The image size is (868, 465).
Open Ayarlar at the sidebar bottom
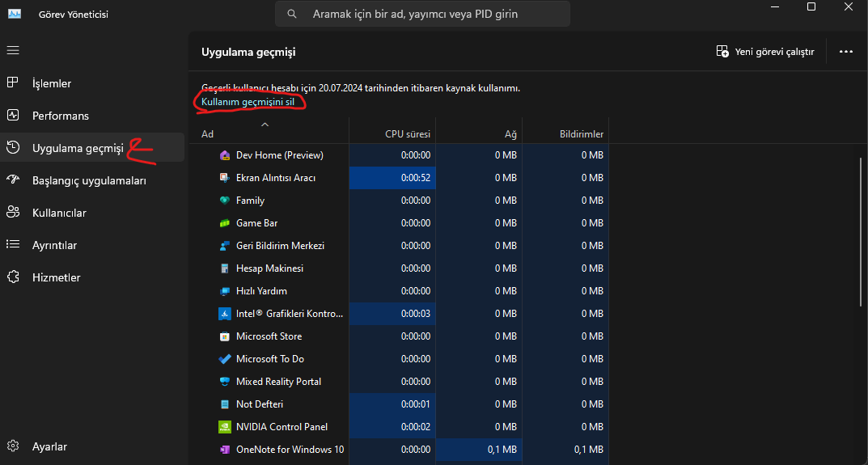point(92,446)
